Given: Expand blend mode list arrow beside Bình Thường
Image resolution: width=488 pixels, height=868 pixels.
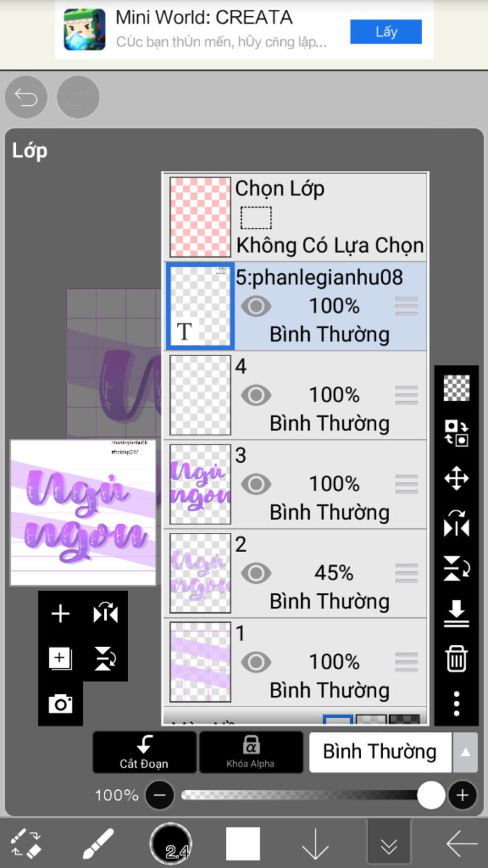Looking at the screenshot, I should (465, 752).
